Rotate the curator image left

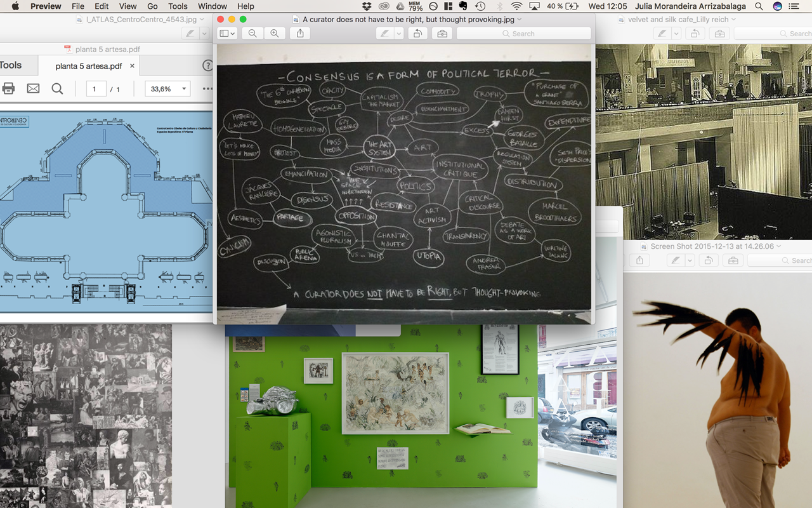(417, 34)
